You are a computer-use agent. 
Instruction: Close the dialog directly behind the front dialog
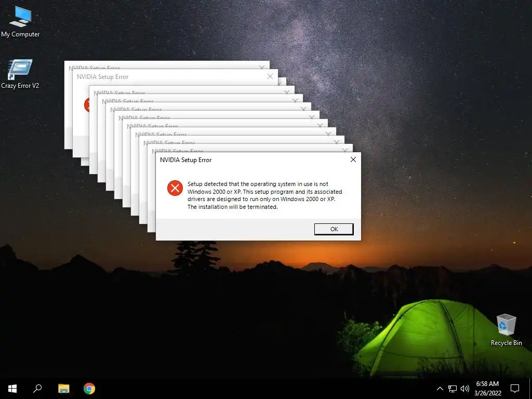click(345, 150)
